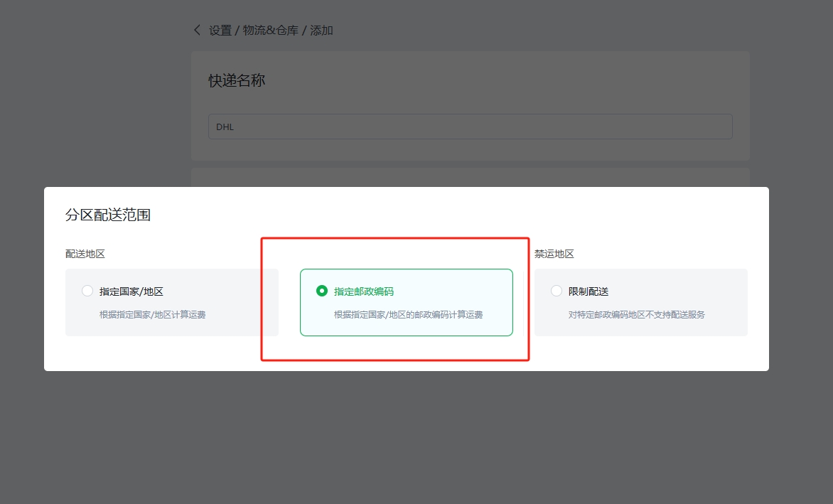Click the 指定邮政编码 option label text

[364, 291]
